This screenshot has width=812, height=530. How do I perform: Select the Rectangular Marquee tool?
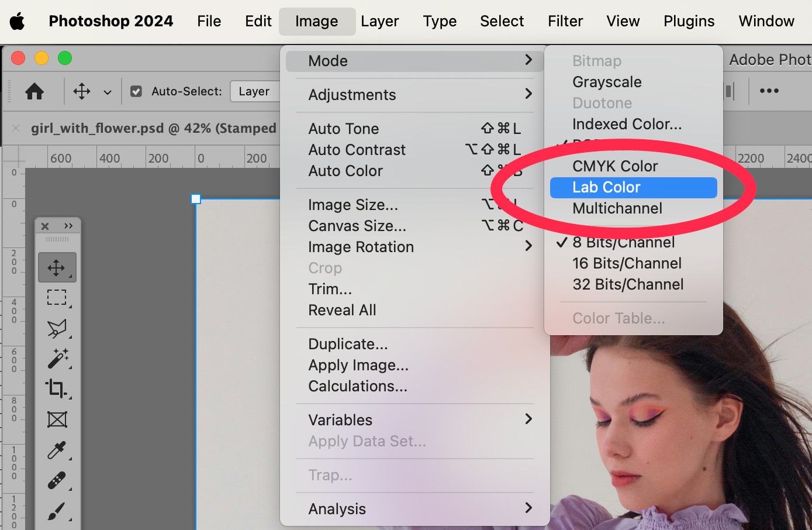[57, 298]
